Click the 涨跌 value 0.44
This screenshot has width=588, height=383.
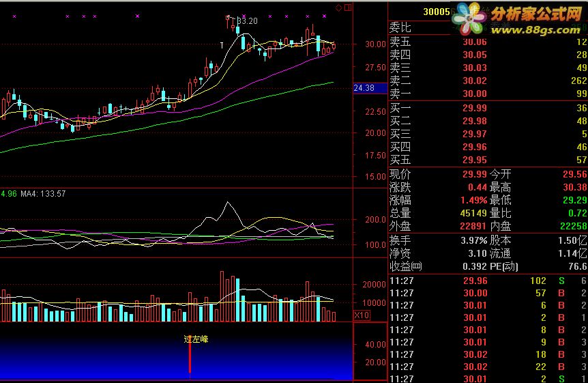click(477, 187)
